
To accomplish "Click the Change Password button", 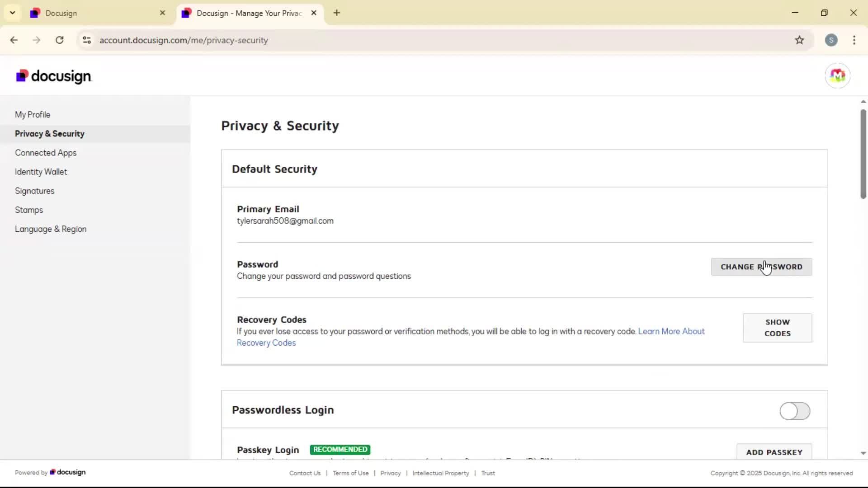I will pyautogui.click(x=761, y=267).
